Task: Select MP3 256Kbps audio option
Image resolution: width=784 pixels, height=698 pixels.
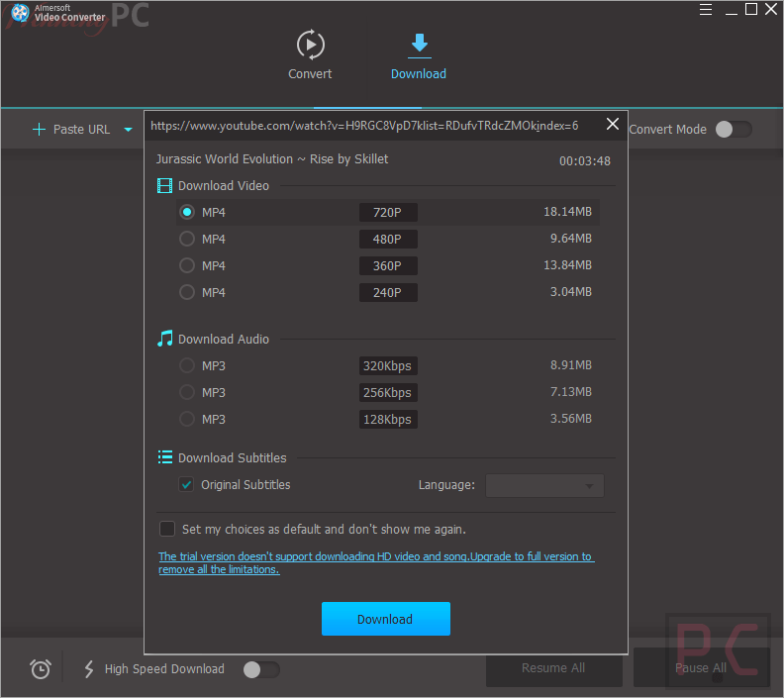Action: click(x=187, y=392)
